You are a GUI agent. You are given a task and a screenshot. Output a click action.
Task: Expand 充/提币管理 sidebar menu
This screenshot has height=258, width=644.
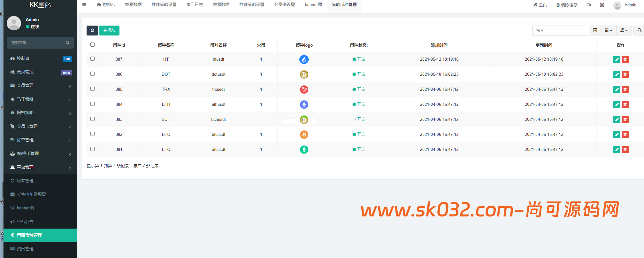(40, 154)
